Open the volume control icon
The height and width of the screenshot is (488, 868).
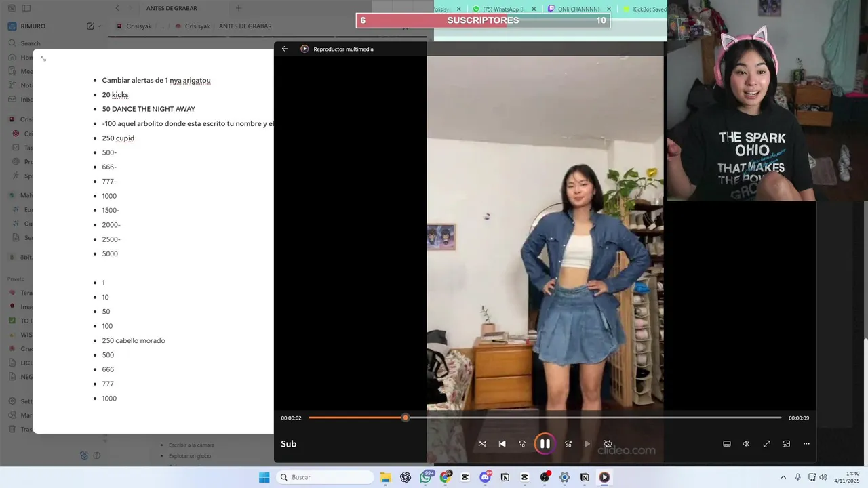pos(746,444)
